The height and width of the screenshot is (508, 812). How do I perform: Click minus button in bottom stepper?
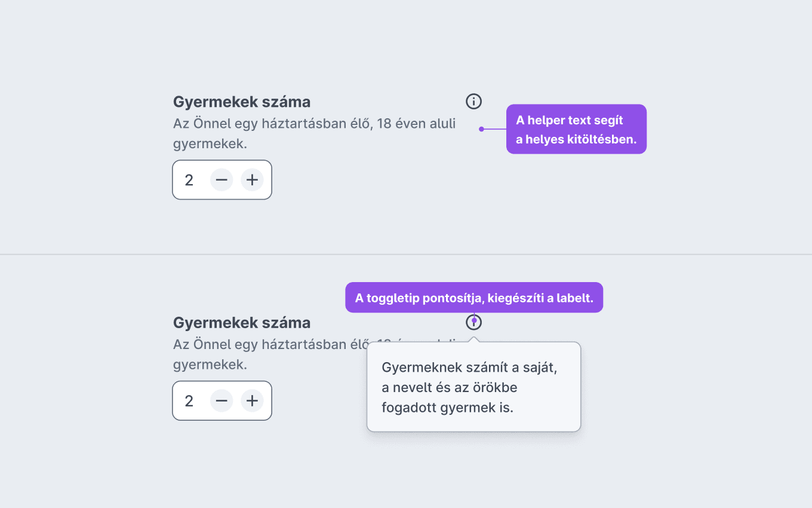[x=222, y=401]
